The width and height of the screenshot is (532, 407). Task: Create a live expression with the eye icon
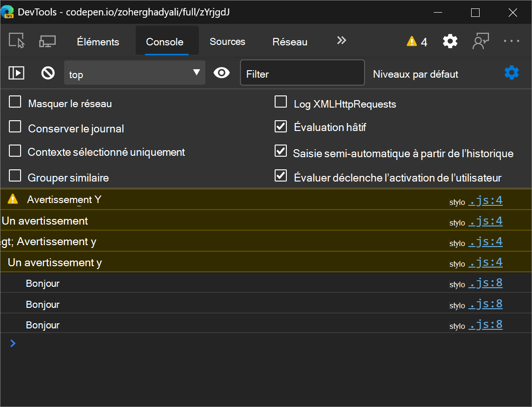pyautogui.click(x=222, y=73)
